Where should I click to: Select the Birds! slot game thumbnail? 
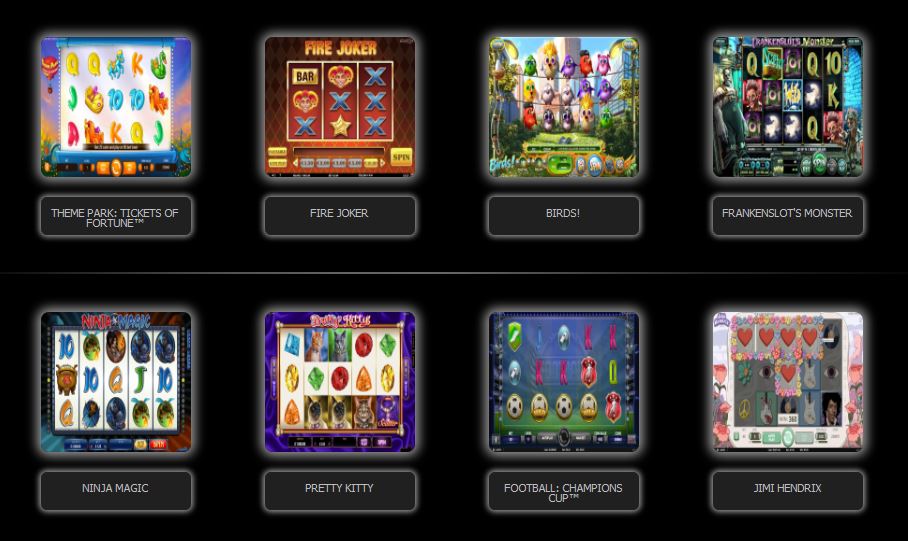(x=564, y=107)
